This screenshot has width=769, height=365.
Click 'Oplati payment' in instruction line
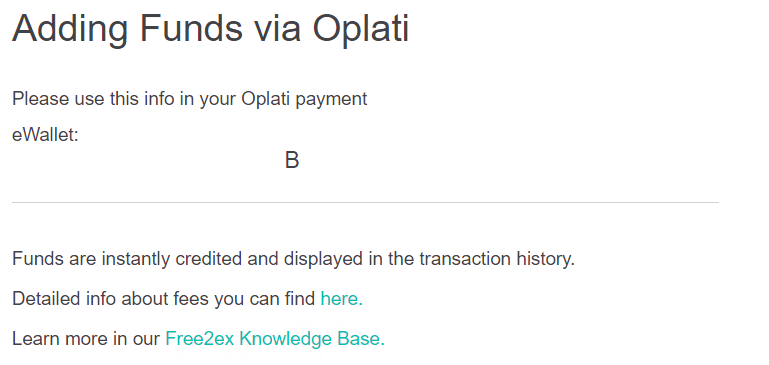tap(304, 99)
